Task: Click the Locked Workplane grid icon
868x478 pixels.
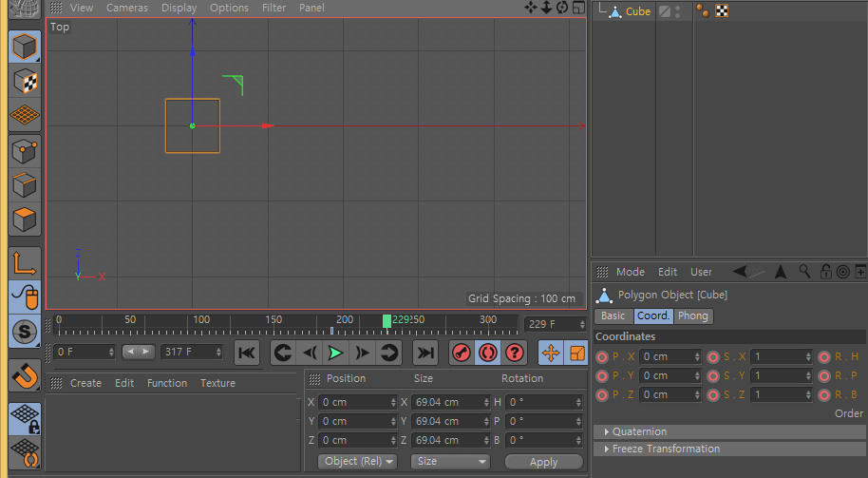Action: pyautogui.click(x=25, y=419)
